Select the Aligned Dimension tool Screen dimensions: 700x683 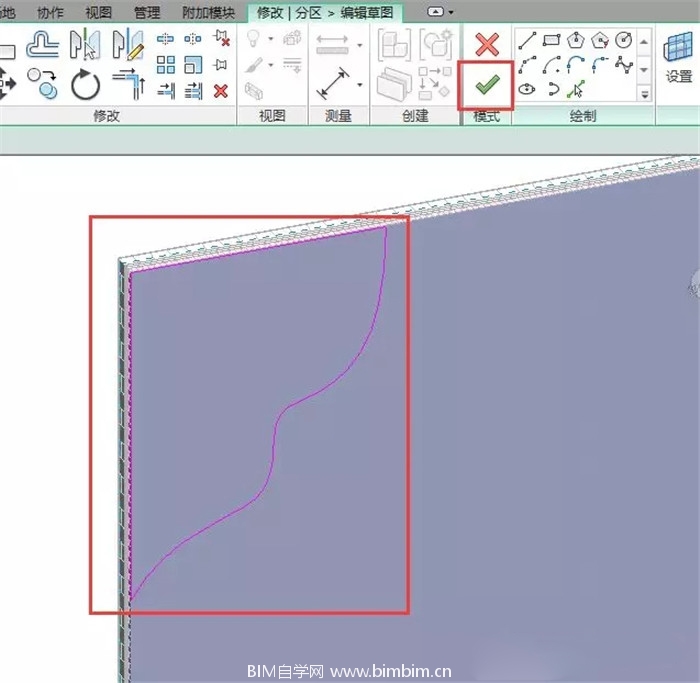[333, 83]
